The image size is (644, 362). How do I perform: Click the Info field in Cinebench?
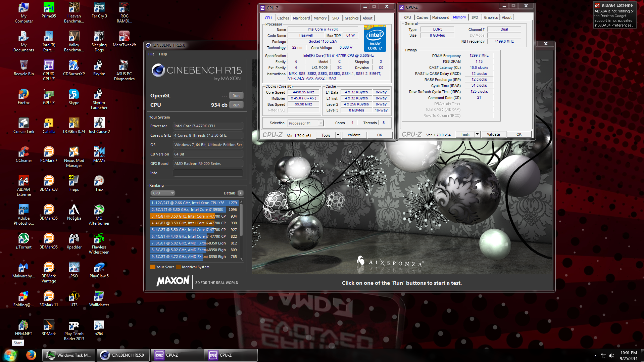pos(208,173)
